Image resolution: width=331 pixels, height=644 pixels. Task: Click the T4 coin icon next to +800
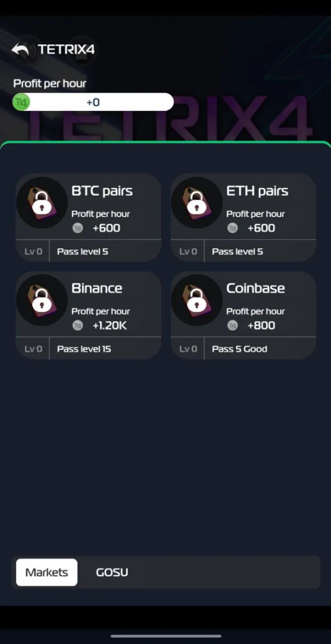coord(232,326)
